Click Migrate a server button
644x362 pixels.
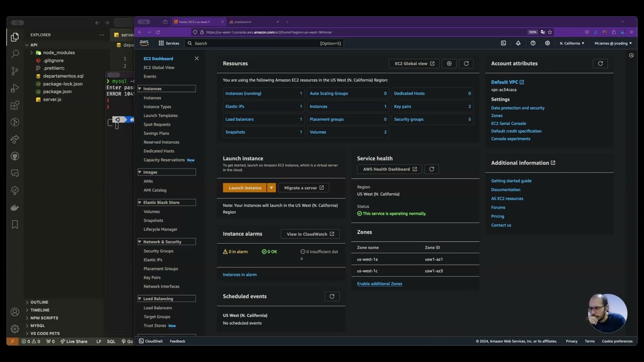[x=304, y=188]
